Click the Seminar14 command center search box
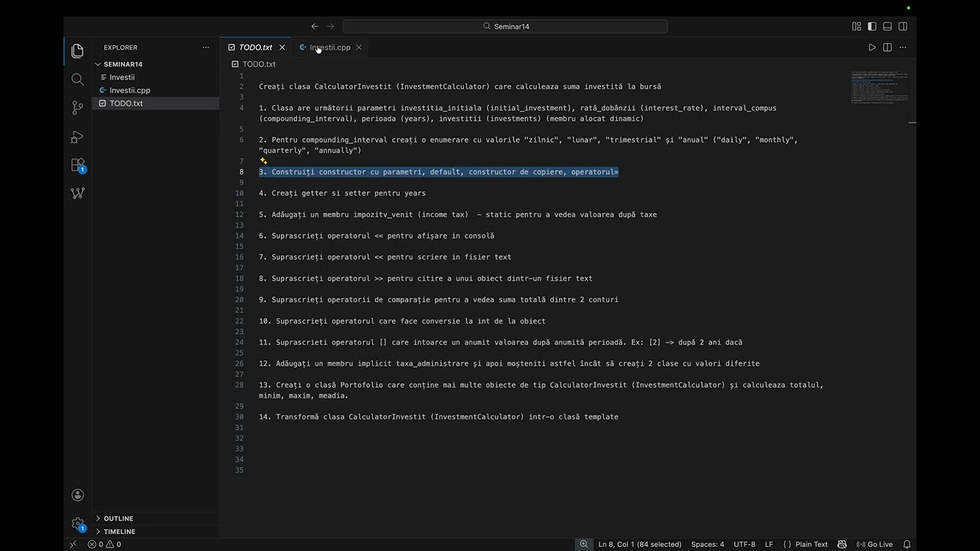The height and width of the screenshot is (551, 980). pyautogui.click(x=505, y=26)
